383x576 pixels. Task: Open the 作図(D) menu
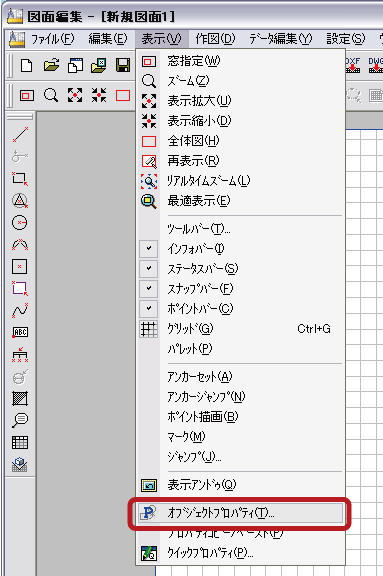coord(215,39)
